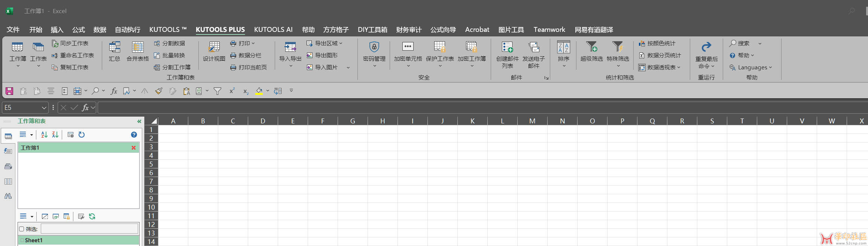The image size is (868, 246).
Task: Switch to the KUTOOLS AI tab
Action: coord(273,30)
